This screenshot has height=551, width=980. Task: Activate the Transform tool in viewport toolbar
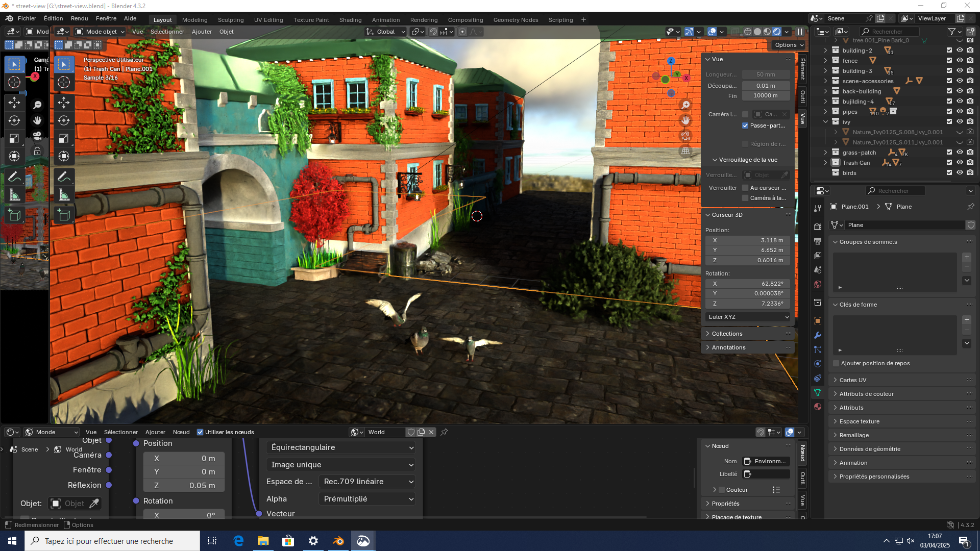[64, 156]
